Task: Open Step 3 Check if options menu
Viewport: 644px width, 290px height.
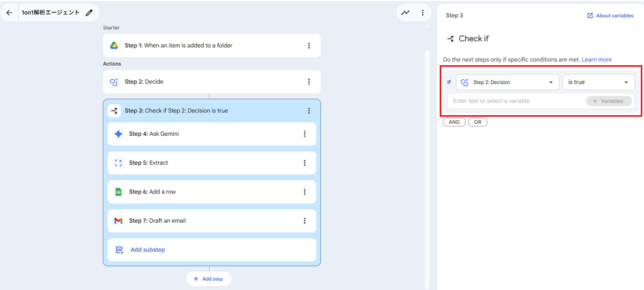Action: [309, 111]
